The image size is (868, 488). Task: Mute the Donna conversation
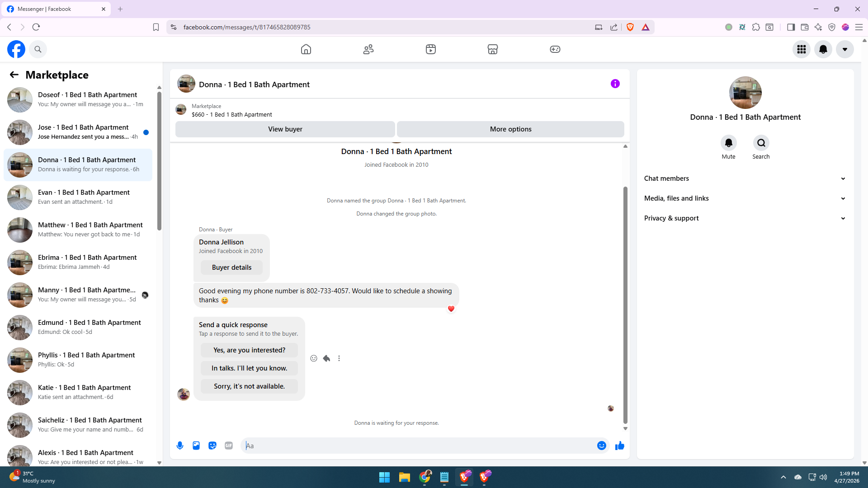click(x=729, y=143)
